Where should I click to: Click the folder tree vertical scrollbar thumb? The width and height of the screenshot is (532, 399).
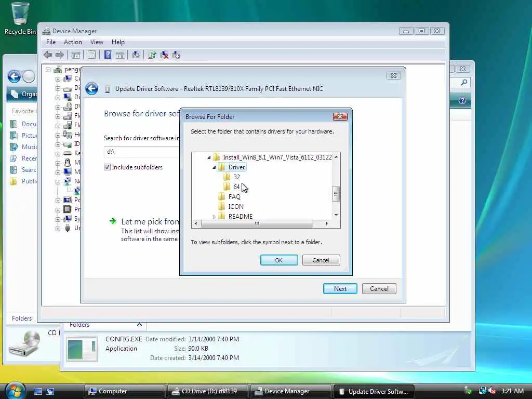[x=336, y=194]
